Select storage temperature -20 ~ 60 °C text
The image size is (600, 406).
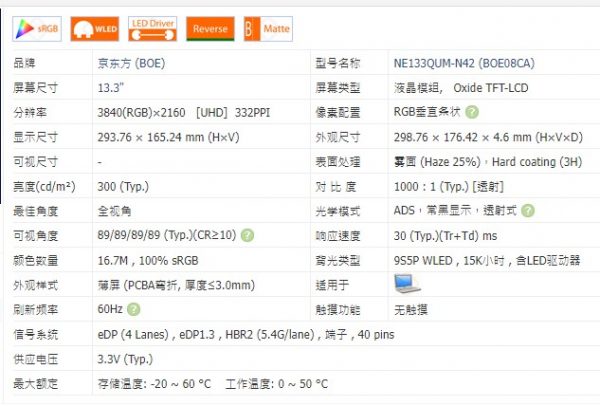pyautogui.click(x=154, y=383)
